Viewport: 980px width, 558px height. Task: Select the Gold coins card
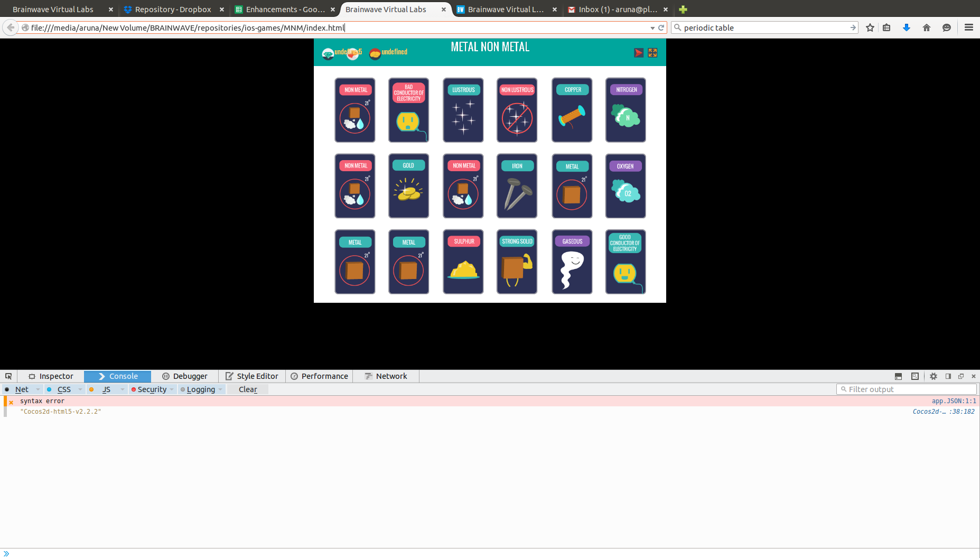[409, 186]
